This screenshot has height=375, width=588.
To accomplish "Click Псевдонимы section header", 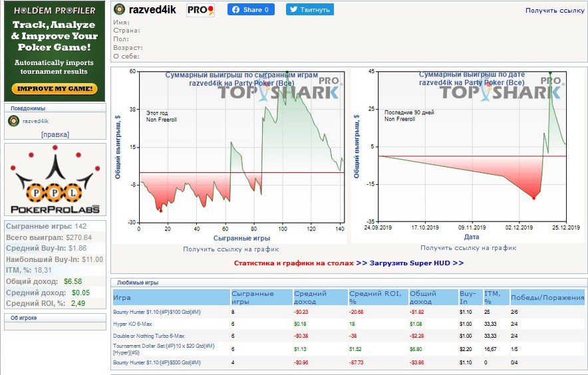I will (x=55, y=108).
